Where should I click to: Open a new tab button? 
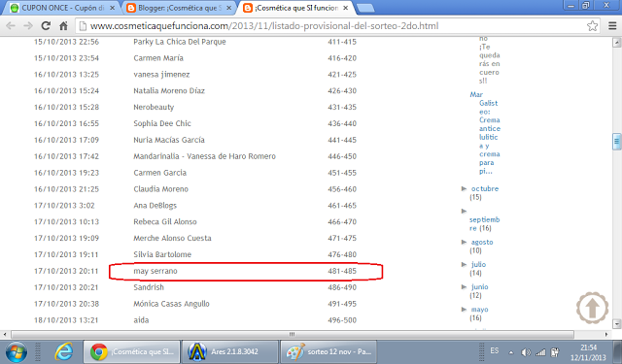pos(365,8)
